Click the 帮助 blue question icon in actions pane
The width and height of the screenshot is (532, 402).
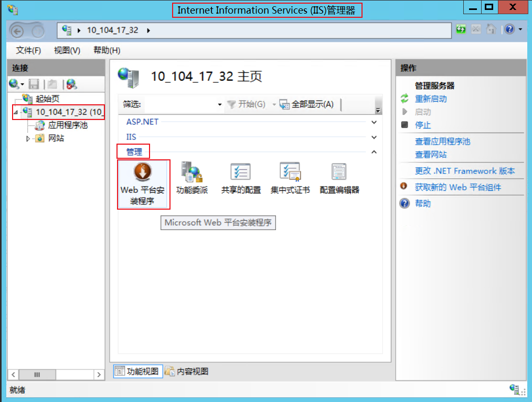click(405, 203)
